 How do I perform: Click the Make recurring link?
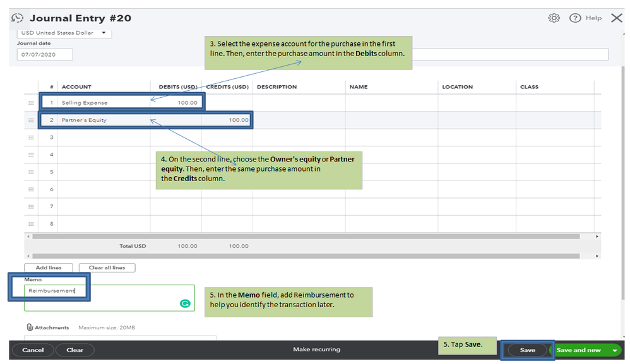pyautogui.click(x=317, y=349)
